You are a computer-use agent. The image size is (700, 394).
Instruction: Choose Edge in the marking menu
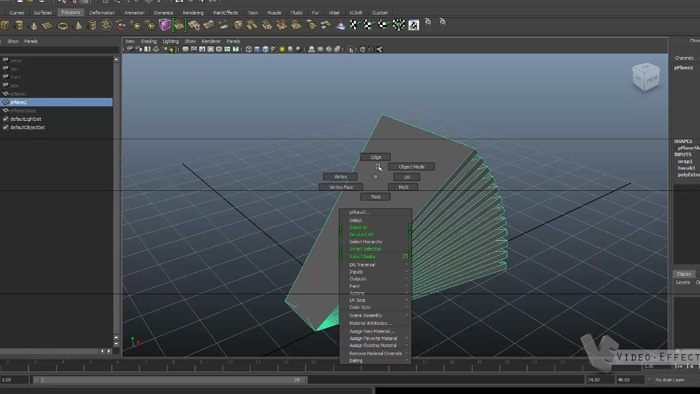click(x=375, y=157)
